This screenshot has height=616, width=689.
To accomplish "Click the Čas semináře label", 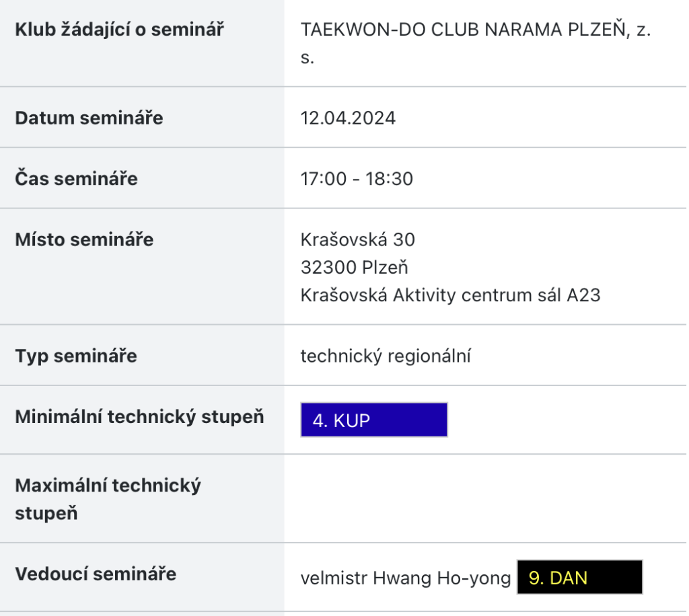I will (x=77, y=179).
